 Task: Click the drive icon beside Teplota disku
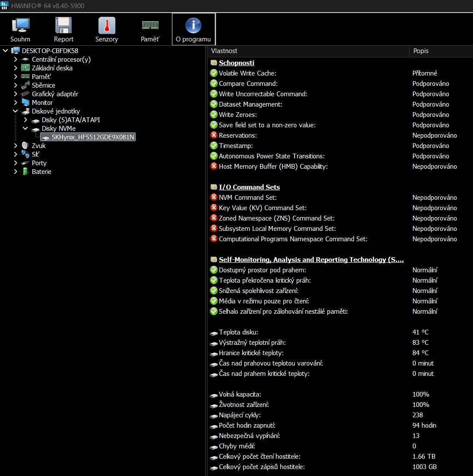tap(213, 333)
